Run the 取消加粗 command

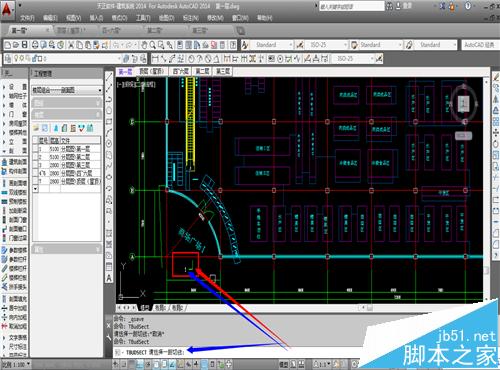click(15, 326)
